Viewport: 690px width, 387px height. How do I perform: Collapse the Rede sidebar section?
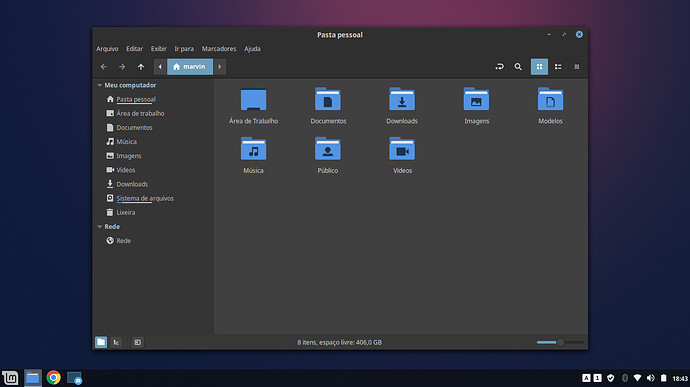[100, 227]
